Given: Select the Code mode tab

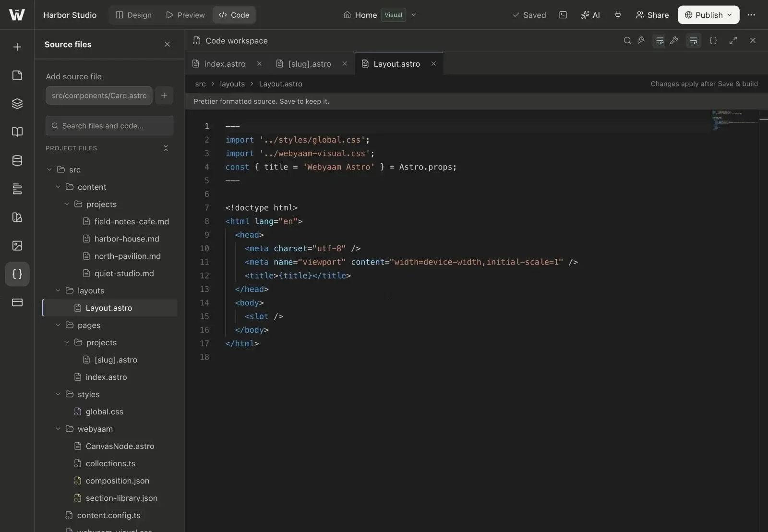Looking at the screenshot, I should click(x=234, y=15).
